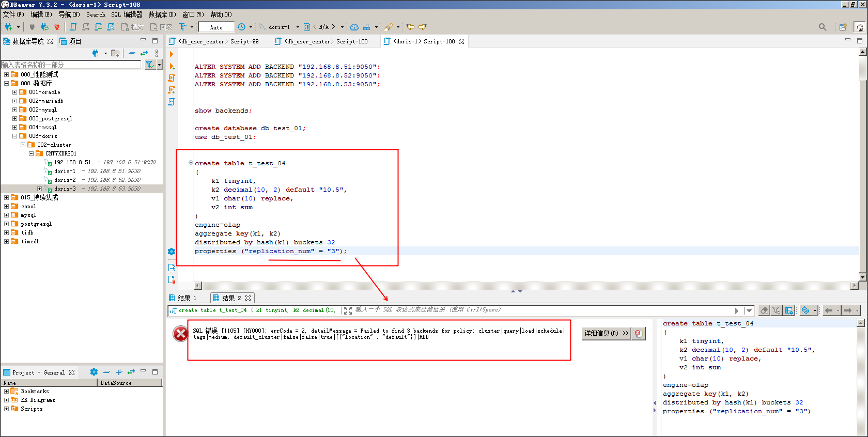Viewport: 868px width, 437px height.
Task: Open the SQL 编辑器 menu
Action: pyautogui.click(x=127, y=14)
